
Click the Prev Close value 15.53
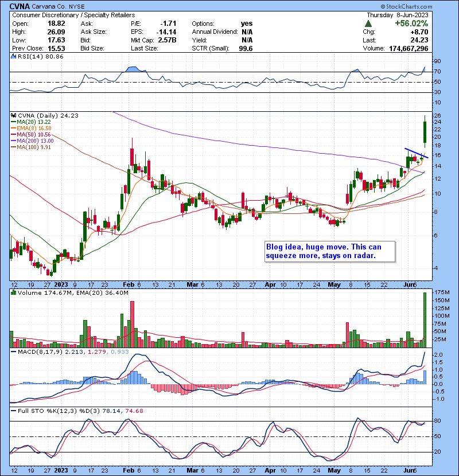point(56,48)
